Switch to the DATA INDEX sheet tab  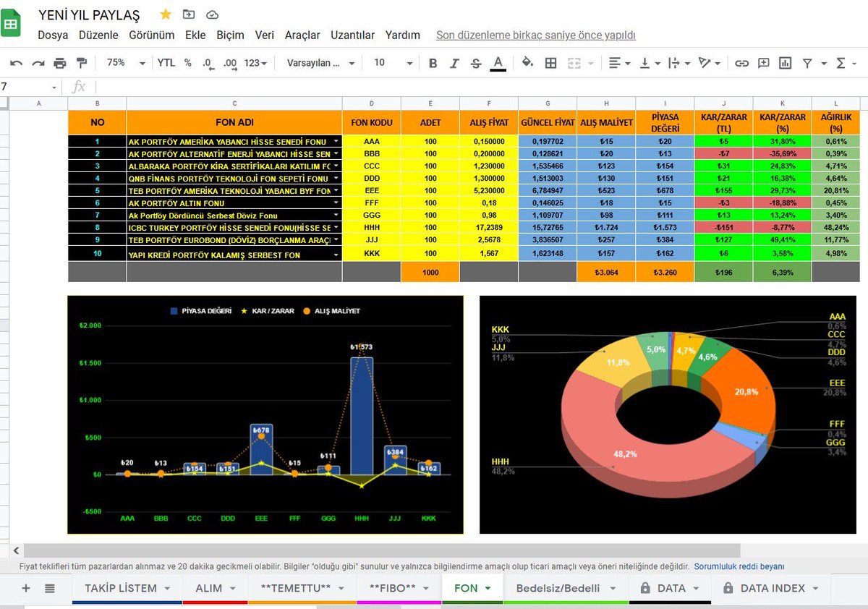pos(771,588)
